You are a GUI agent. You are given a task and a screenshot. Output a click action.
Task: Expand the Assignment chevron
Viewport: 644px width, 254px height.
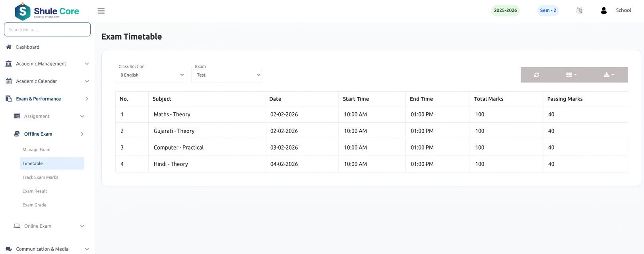(82, 116)
